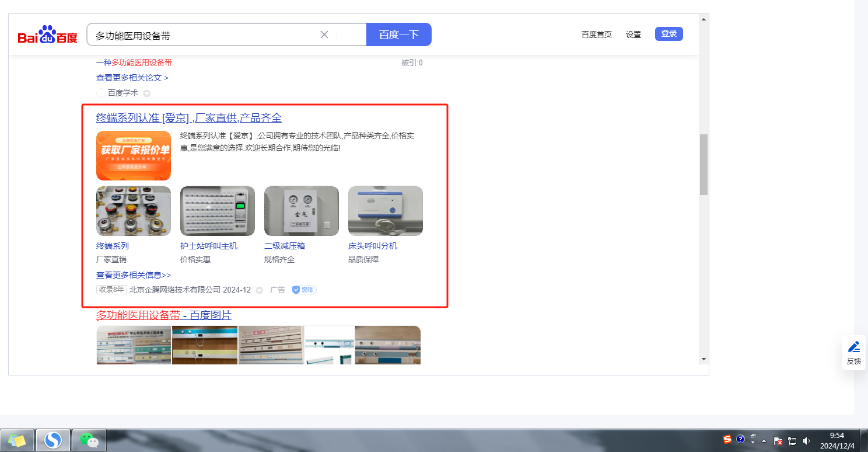Open the ad title 终端系列认准 [爱京]
Screen dimensions: 868x452
point(189,118)
